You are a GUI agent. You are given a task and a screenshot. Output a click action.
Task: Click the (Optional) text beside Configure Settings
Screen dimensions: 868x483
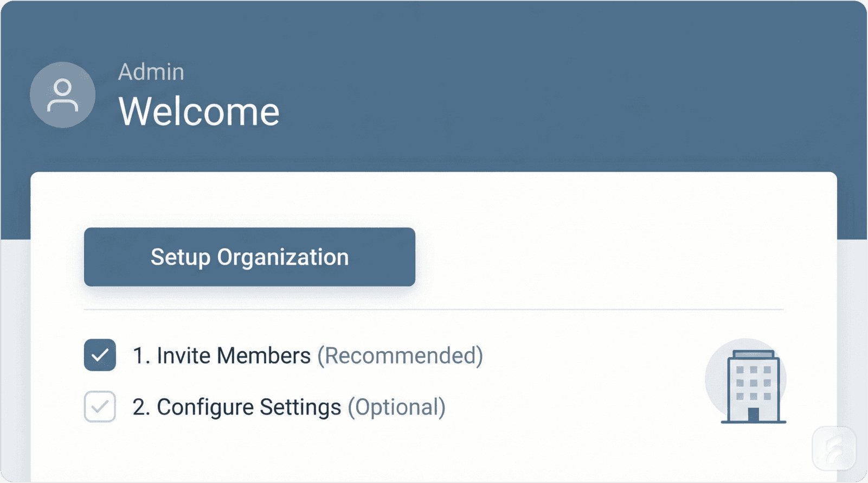coord(397,407)
